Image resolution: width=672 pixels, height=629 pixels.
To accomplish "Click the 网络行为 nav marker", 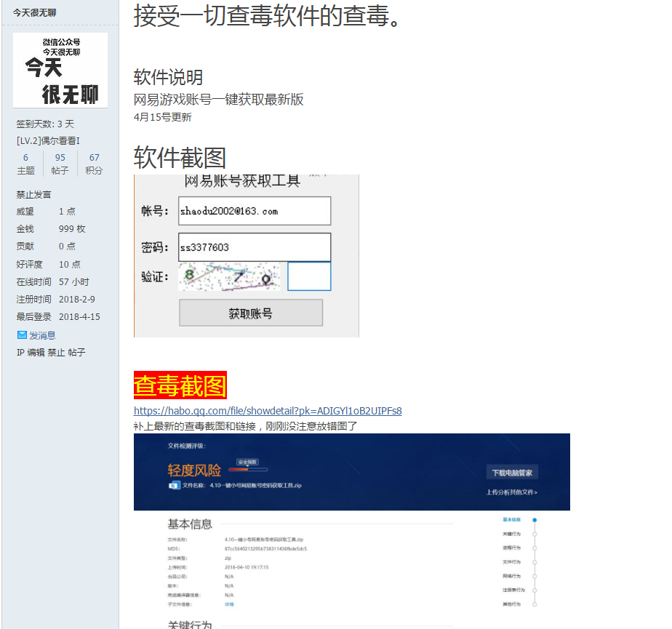I will [535, 577].
